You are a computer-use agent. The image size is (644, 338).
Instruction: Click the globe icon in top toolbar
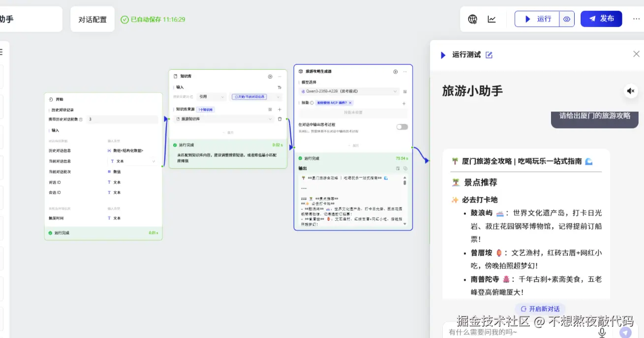pyautogui.click(x=473, y=19)
